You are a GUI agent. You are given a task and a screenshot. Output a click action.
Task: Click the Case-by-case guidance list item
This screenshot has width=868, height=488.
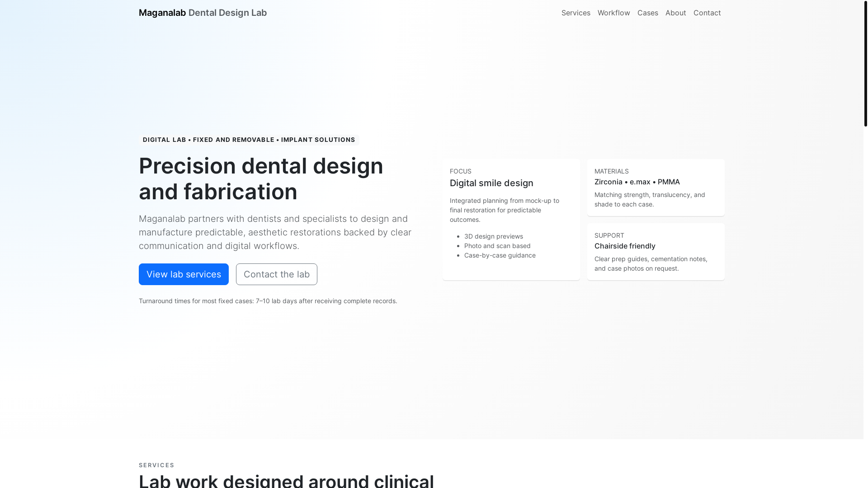(500, 255)
